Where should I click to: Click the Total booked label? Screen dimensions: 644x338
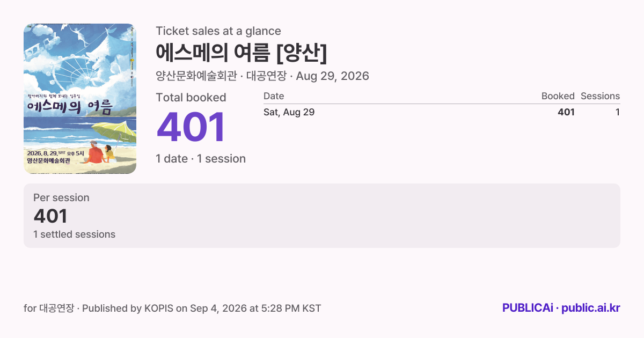pos(191,98)
